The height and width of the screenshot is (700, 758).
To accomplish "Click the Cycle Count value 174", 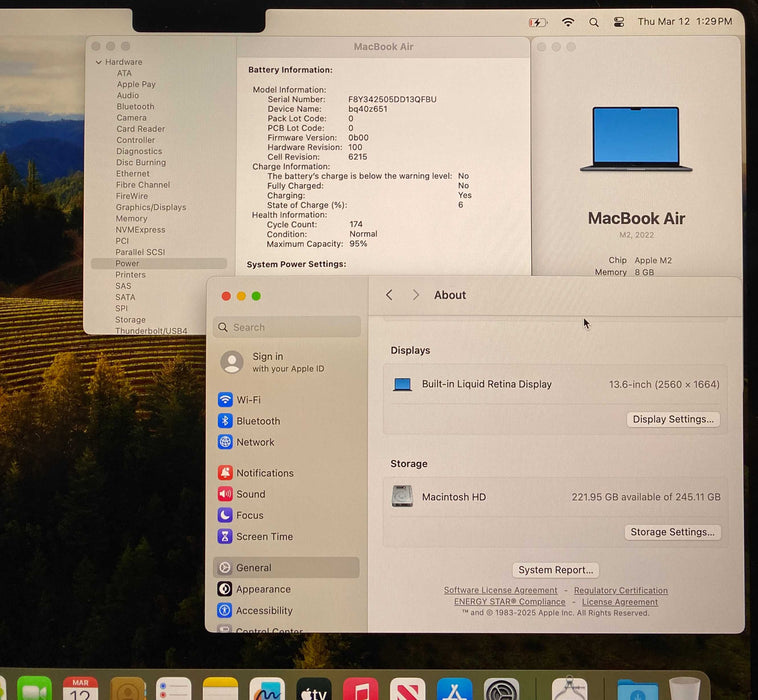I will tap(356, 224).
